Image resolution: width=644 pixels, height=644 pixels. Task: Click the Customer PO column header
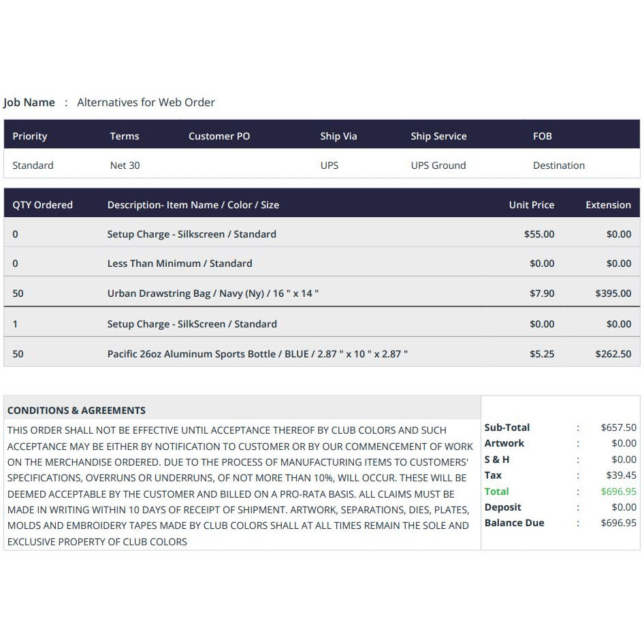219,136
